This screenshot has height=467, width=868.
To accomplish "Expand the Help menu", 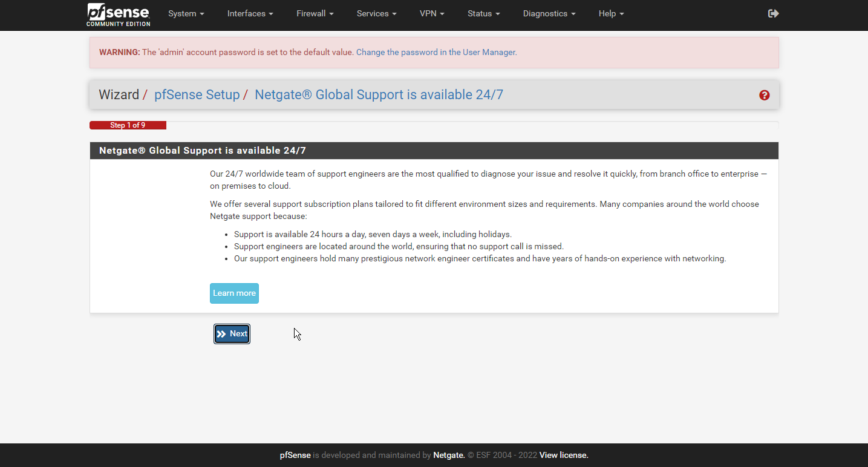I will 612,13.
